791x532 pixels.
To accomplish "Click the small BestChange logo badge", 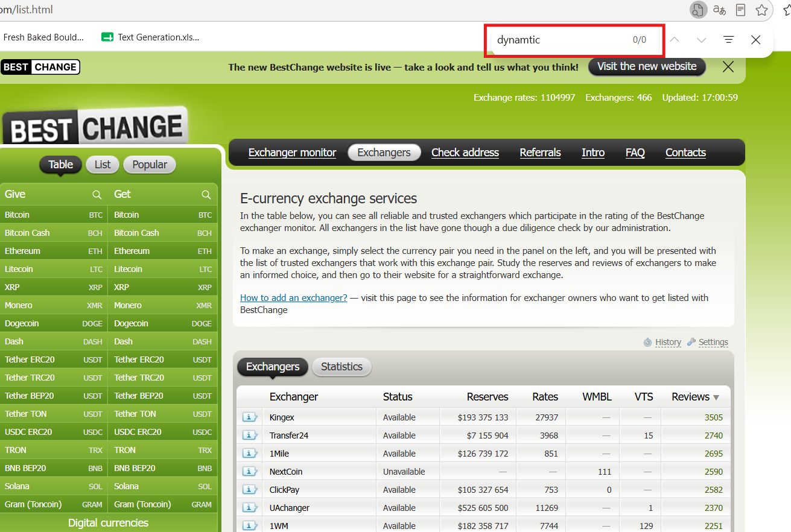I will pyautogui.click(x=40, y=67).
